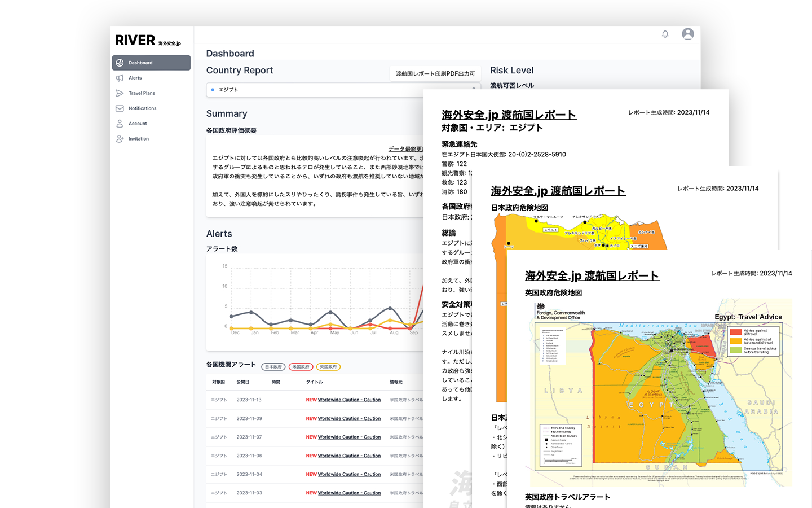This screenshot has height=508, width=812.
Task: Open Account settings via the person icon
Action: (x=120, y=123)
